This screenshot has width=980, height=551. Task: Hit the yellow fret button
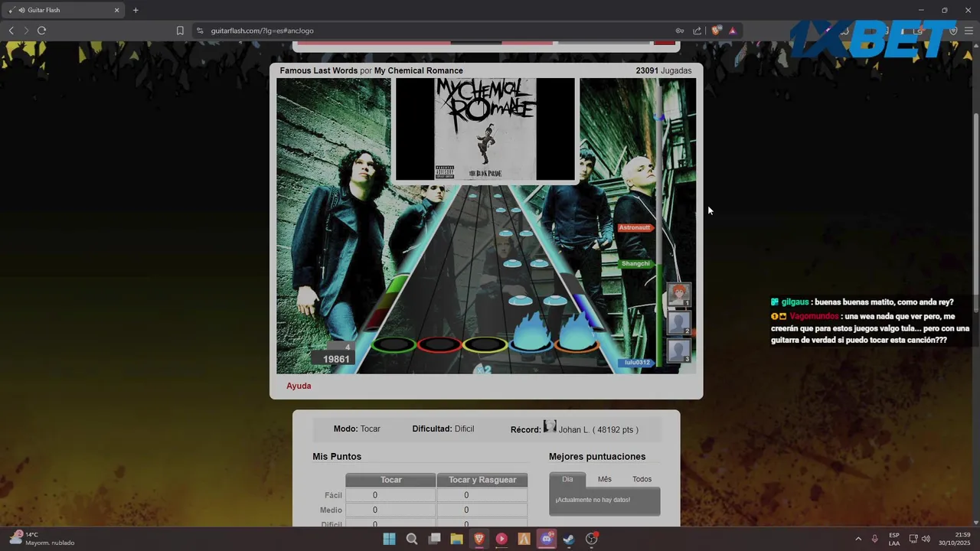(485, 344)
